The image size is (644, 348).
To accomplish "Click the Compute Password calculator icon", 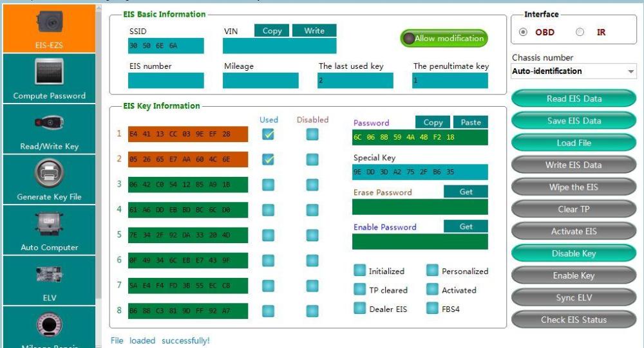I will [49, 72].
